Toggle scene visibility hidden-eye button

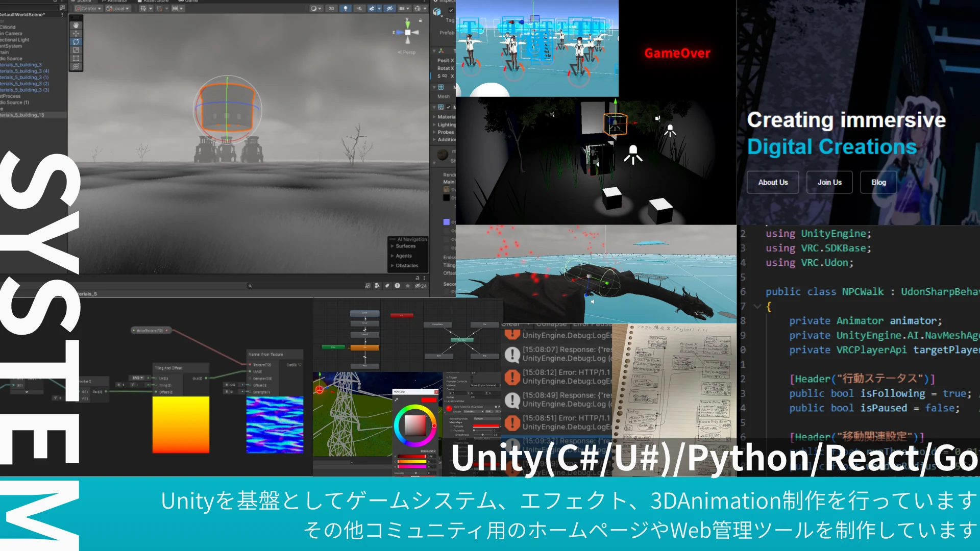[x=389, y=8]
